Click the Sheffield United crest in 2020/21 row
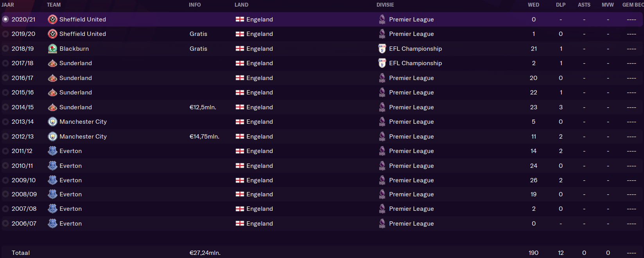 [52, 20]
